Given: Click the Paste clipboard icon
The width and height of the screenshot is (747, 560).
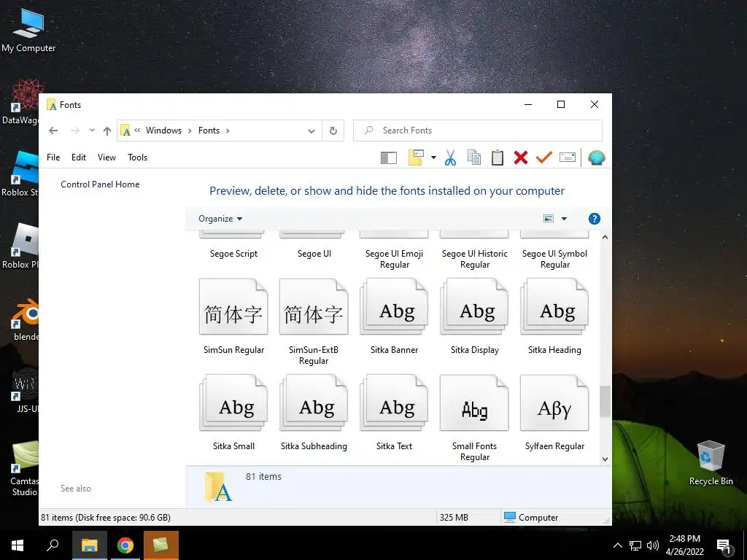Looking at the screenshot, I should coord(498,157).
